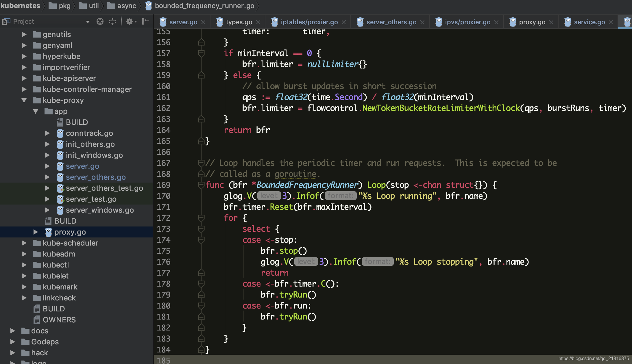Select the server_test.go test file icon
632x364 pixels.
click(x=60, y=199)
